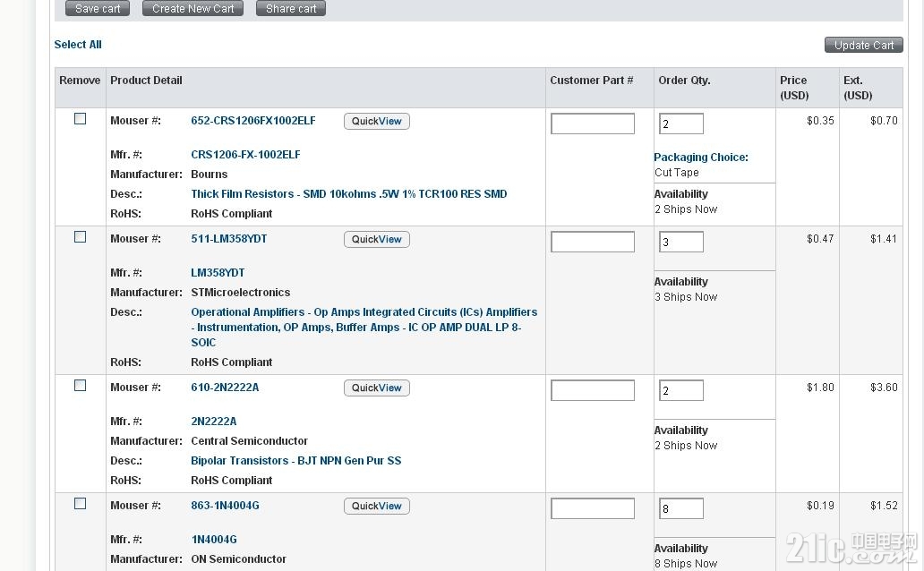Tick Remove checkbox for 511-LM358YDT
The width and height of the screenshot is (924, 571).
click(x=81, y=237)
